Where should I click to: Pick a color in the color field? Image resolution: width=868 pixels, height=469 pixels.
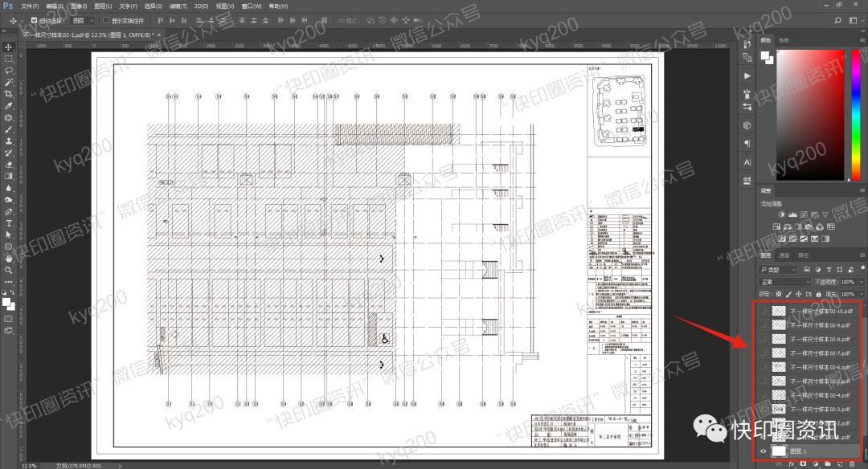(811, 115)
